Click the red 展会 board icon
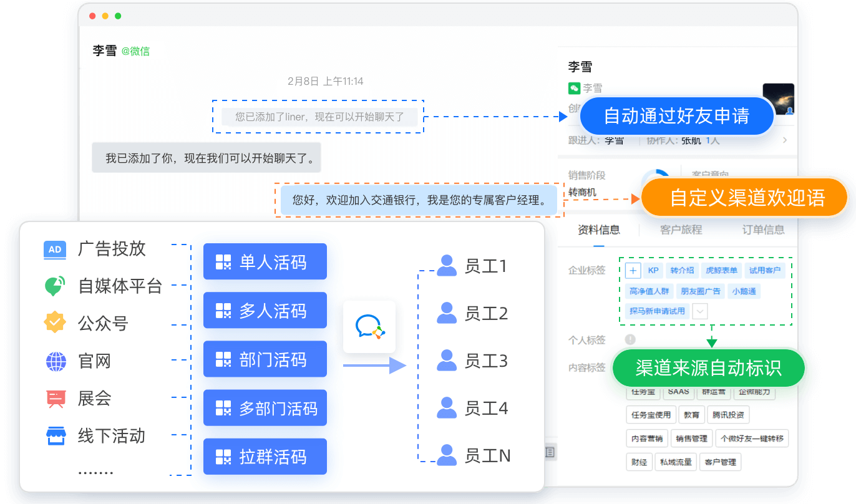Image resolution: width=856 pixels, height=504 pixels. [x=55, y=399]
